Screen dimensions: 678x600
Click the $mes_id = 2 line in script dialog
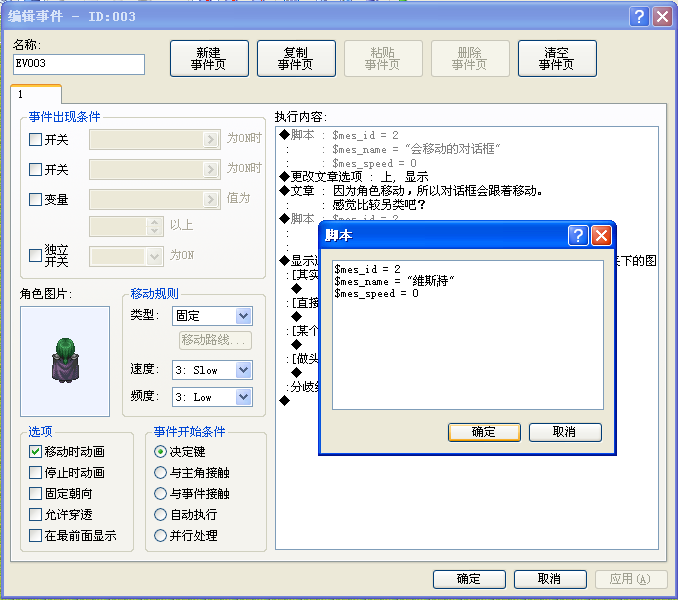(x=368, y=269)
